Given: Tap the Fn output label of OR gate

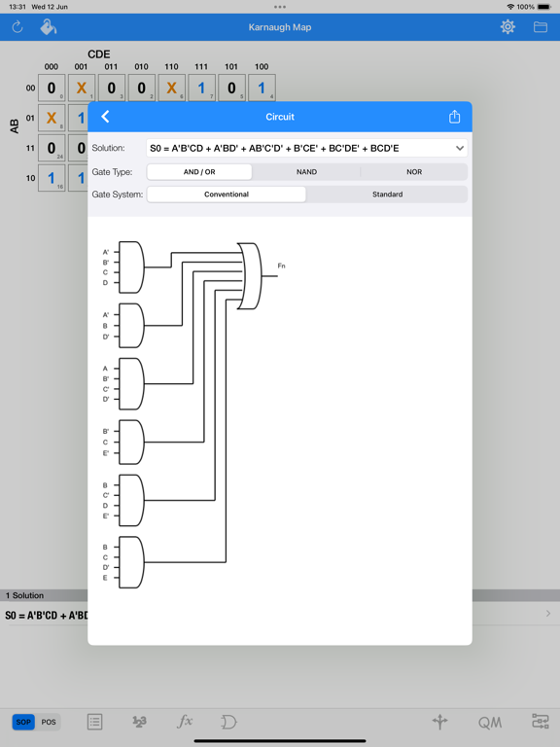Looking at the screenshot, I should (x=281, y=266).
